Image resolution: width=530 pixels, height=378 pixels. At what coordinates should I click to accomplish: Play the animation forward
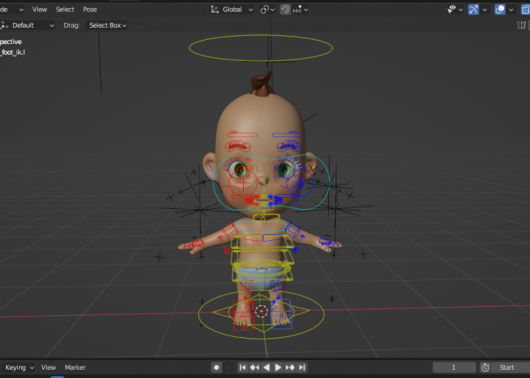point(278,368)
